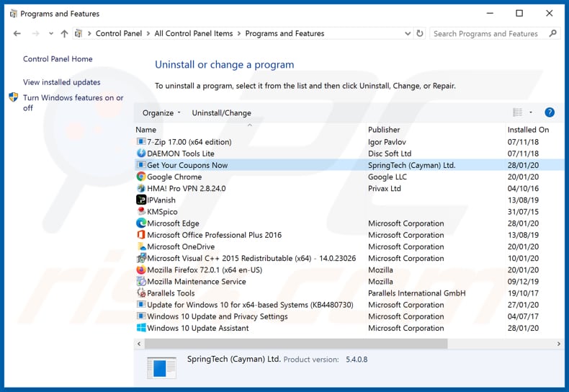Select Parallels Tools row text
This screenshot has height=392, width=569.
171,293
